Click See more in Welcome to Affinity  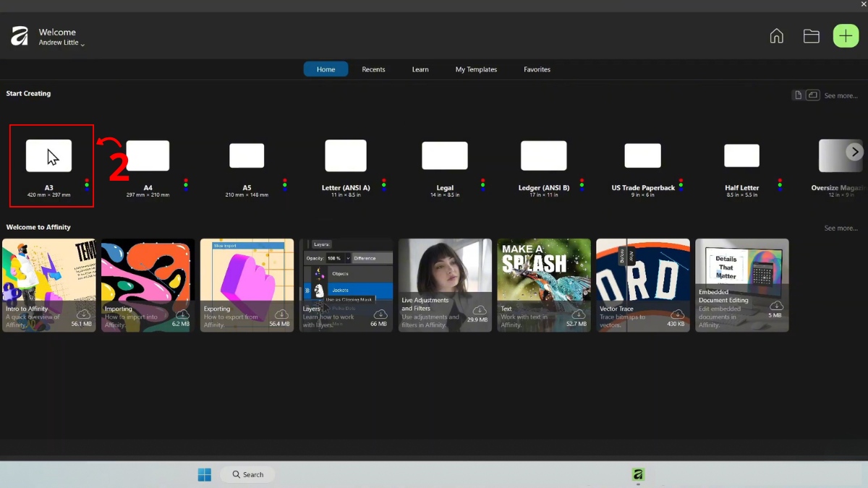841,228
